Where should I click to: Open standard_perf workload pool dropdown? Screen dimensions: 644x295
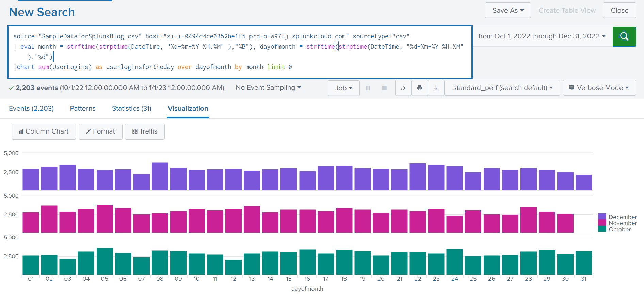coord(502,88)
